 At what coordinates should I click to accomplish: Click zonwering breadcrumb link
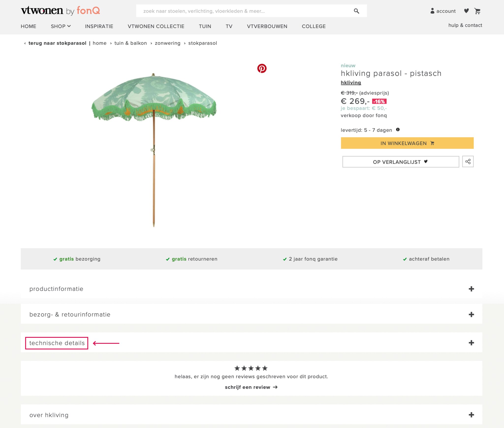[x=168, y=43]
